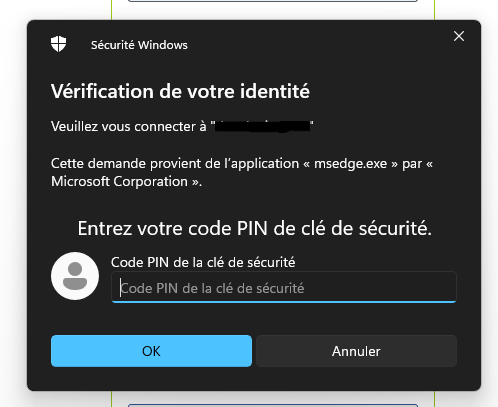Image resolution: width=498 pixels, height=407 pixels.
Task: Click the redacted site name
Action: click(263, 126)
